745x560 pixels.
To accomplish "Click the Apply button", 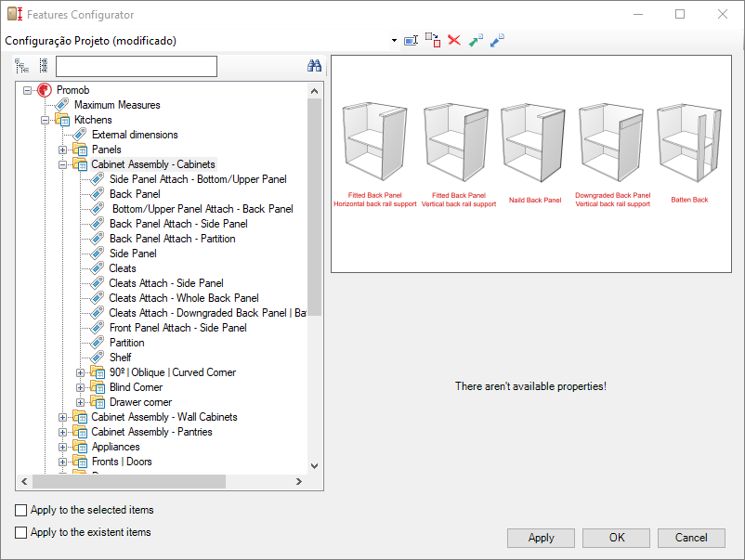I will point(542,538).
